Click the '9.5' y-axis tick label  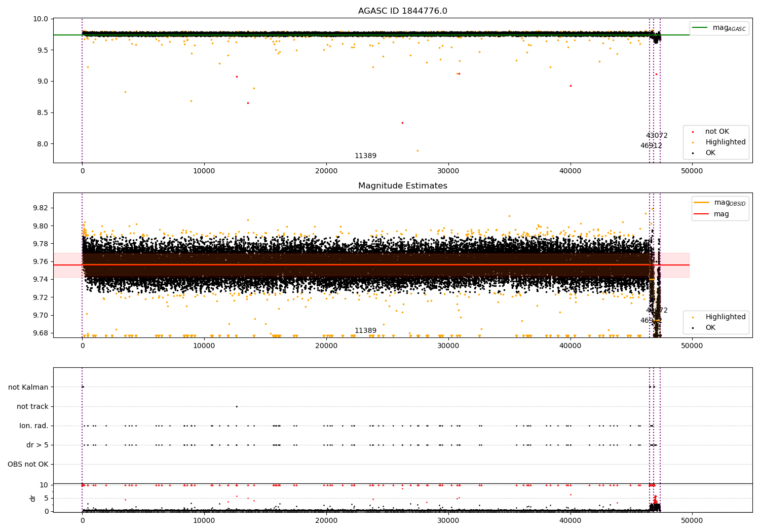point(43,50)
